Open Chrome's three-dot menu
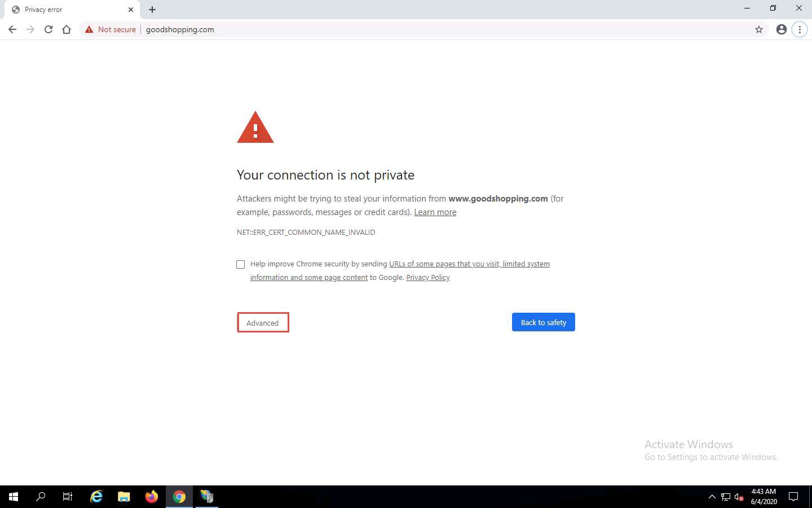 click(800, 29)
